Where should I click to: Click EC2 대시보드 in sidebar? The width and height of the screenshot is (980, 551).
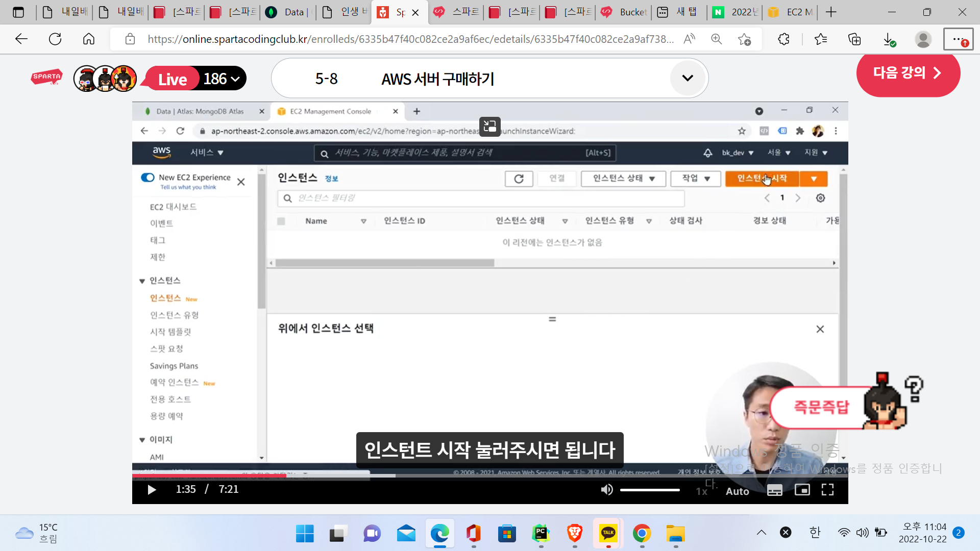click(x=173, y=207)
